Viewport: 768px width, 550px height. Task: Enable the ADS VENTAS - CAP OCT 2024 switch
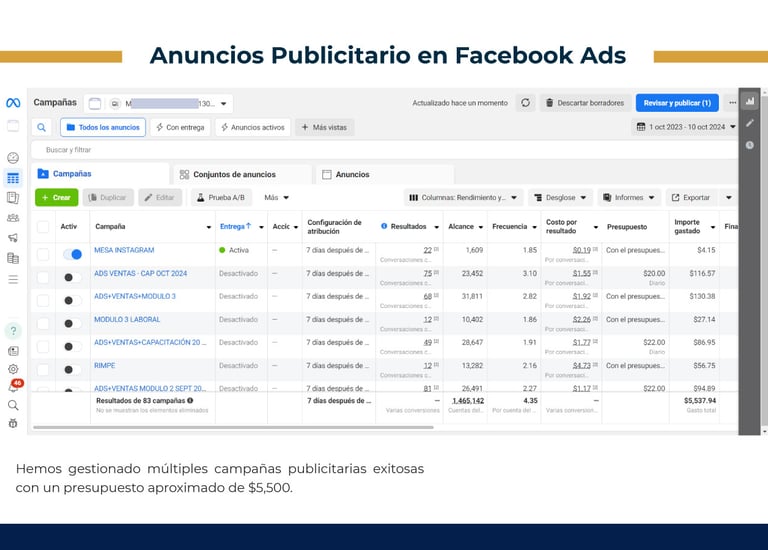(x=72, y=278)
